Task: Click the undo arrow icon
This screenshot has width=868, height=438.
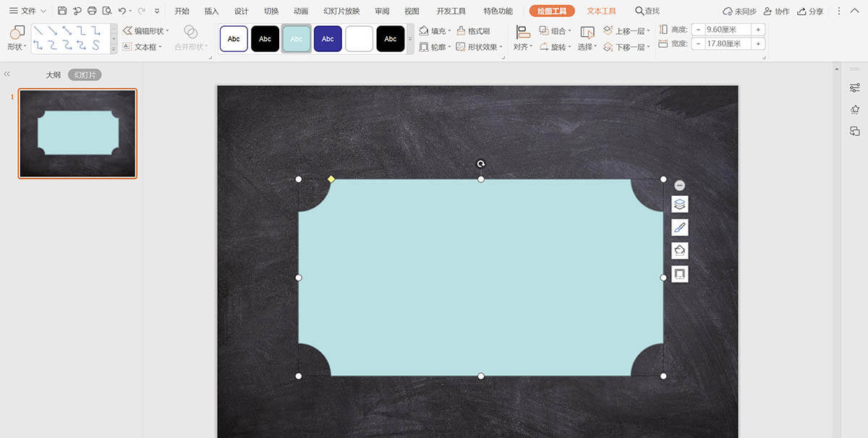Action: click(x=122, y=11)
